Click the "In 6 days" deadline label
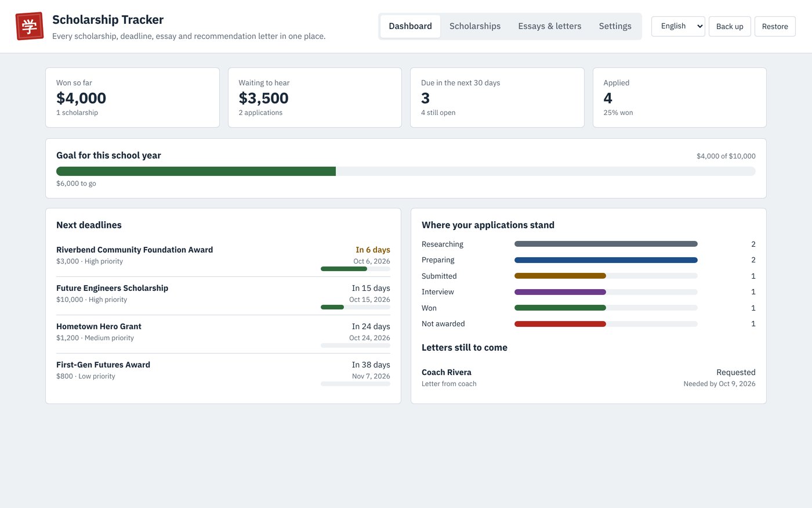Viewport: 812px width, 508px height. coord(373,250)
